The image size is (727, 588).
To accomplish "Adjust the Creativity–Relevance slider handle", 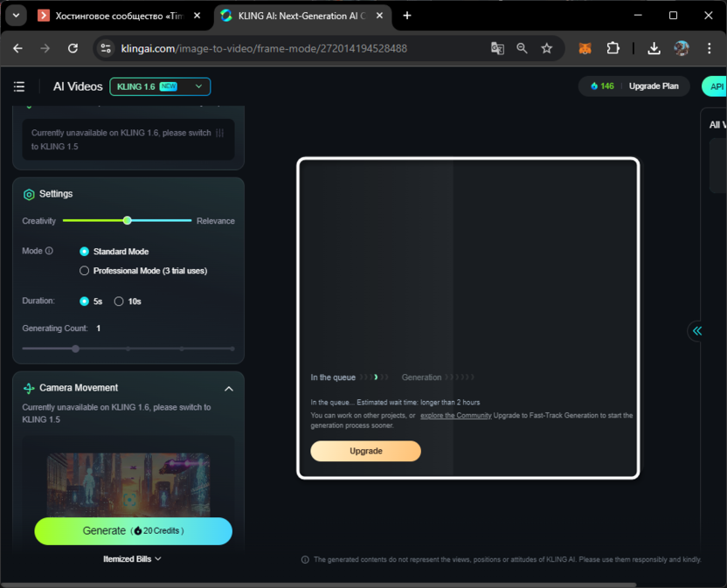I will [x=127, y=221].
